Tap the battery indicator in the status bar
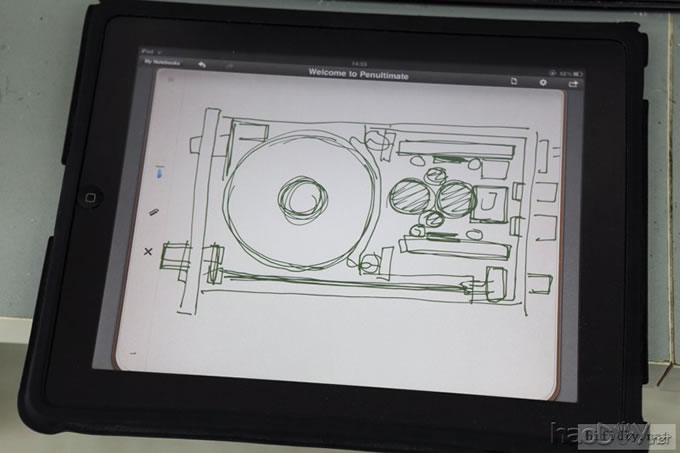The image size is (680, 453). tap(577, 75)
